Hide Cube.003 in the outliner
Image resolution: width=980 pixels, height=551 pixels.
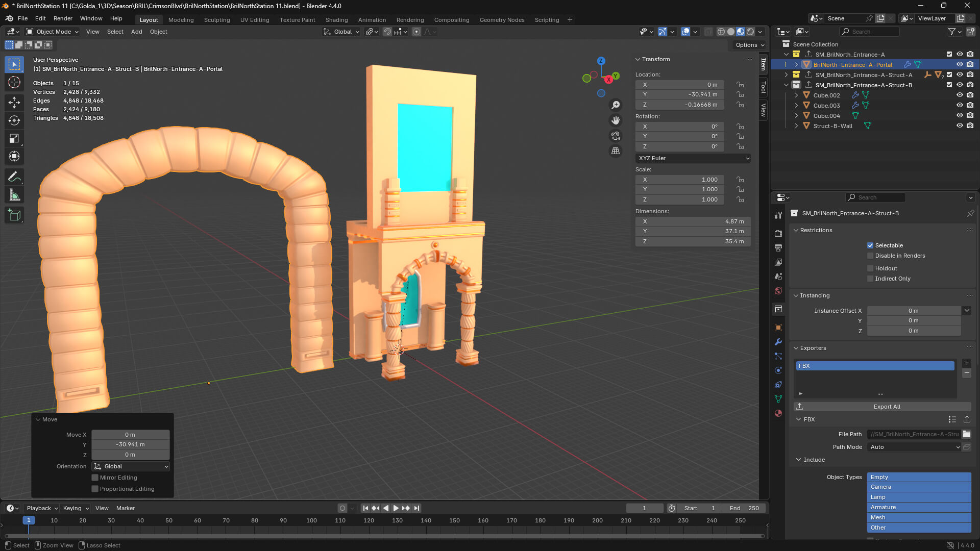click(x=960, y=105)
